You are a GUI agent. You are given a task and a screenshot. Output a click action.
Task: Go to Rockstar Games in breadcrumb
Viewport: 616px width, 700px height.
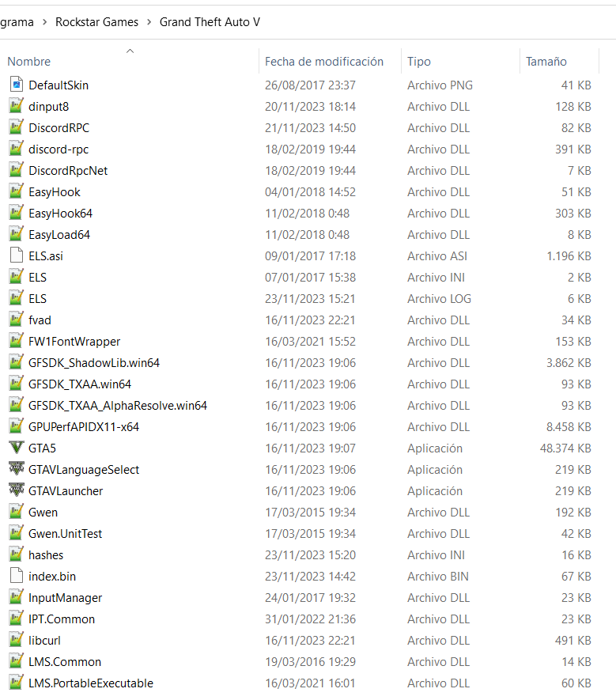point(96,22)
